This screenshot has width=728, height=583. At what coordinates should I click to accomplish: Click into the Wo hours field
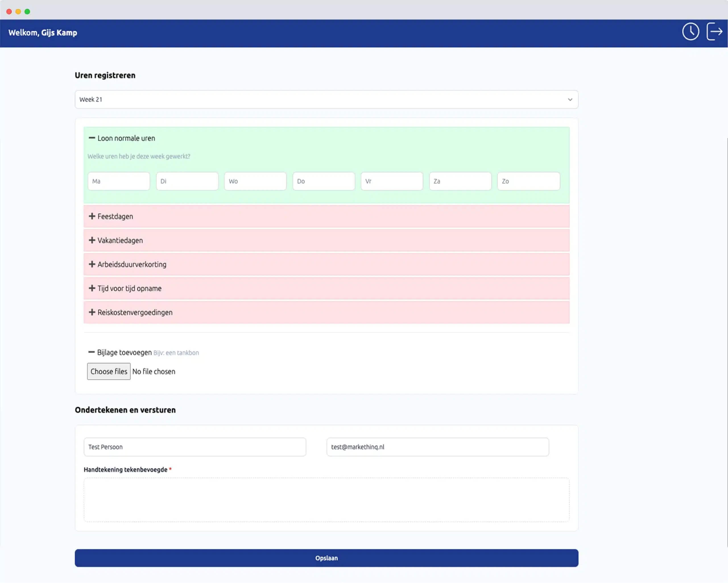[255, 181]
